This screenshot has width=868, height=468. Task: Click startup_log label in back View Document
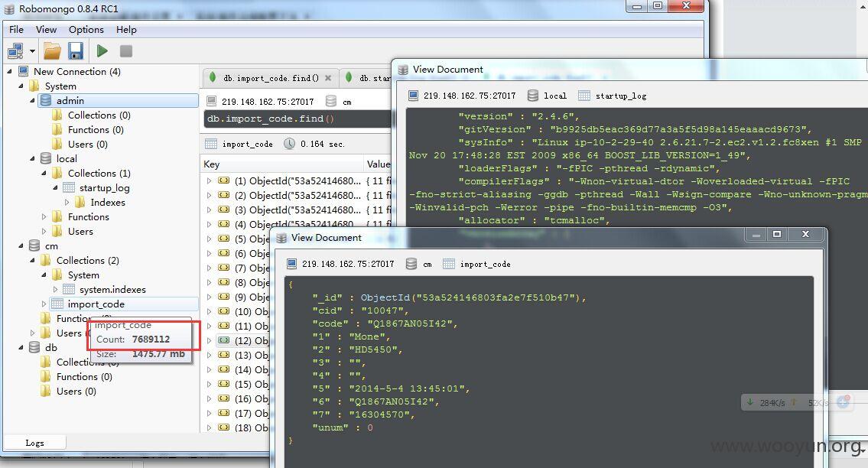coord(621,96)
